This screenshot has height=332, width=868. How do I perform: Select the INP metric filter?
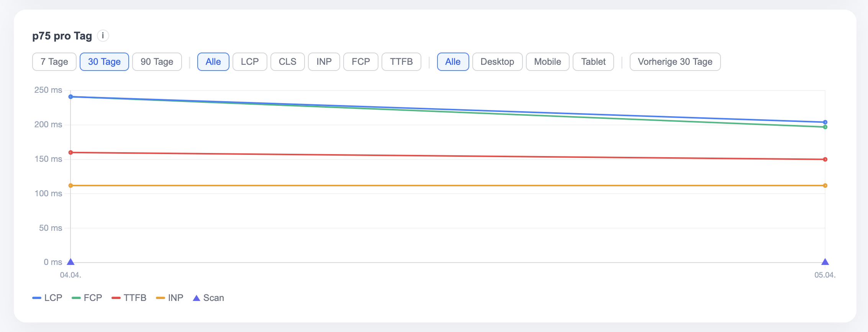point(324,62)
